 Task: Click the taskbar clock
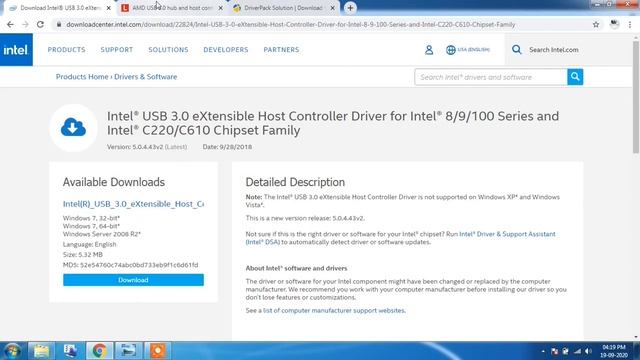(614, 351)
